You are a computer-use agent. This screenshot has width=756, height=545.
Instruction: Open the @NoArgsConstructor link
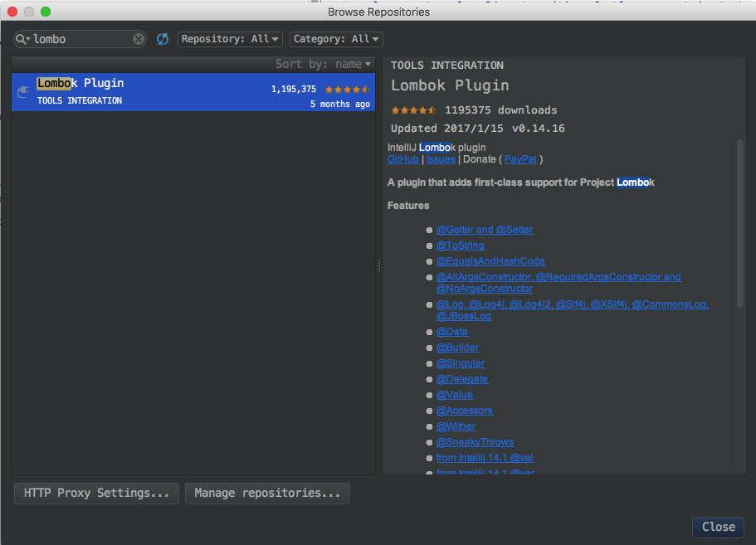point(485,289)
